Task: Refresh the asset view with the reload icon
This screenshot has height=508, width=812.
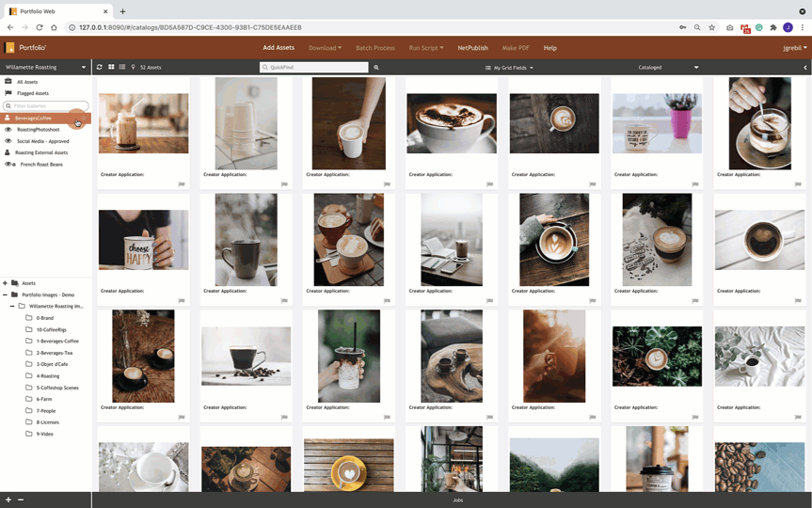Action: [100, 67]
